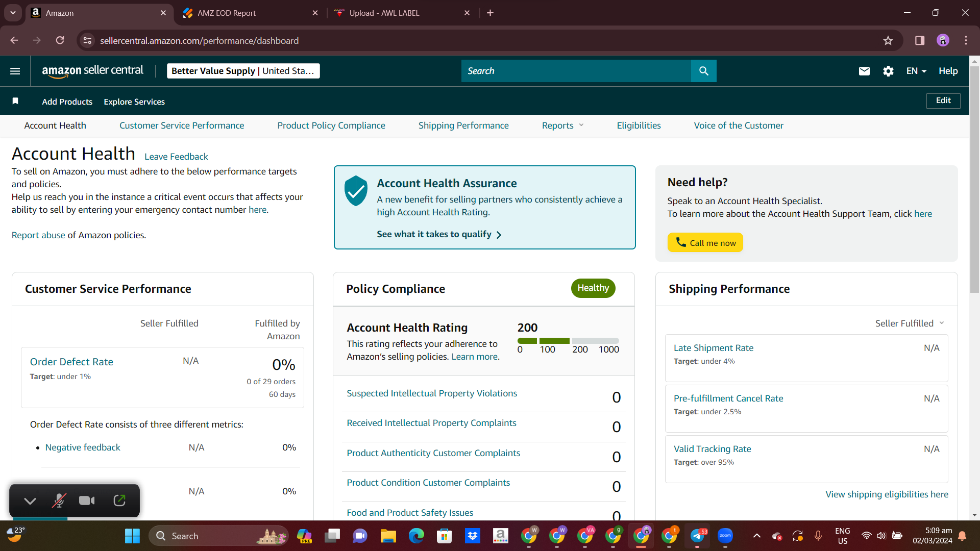The image size is (980, 551).
Task: Click the Account Health Rating score bar
Action: point(568,341)
